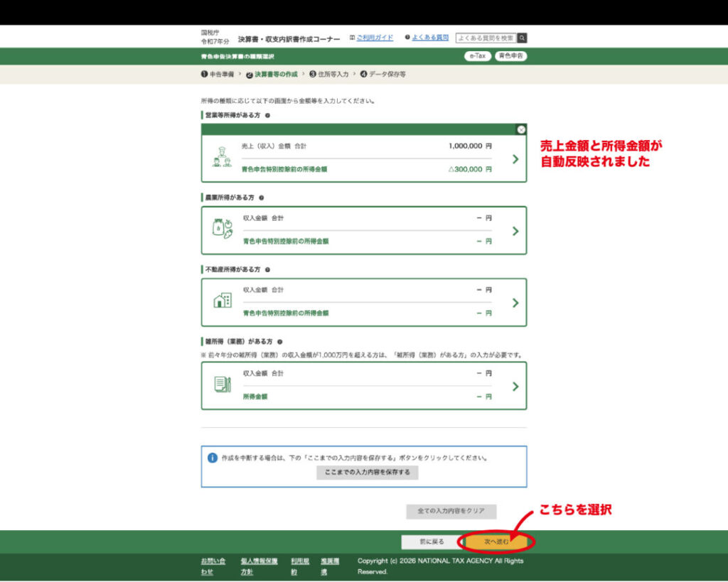Click the X icon on business income card

coord(521,129)
